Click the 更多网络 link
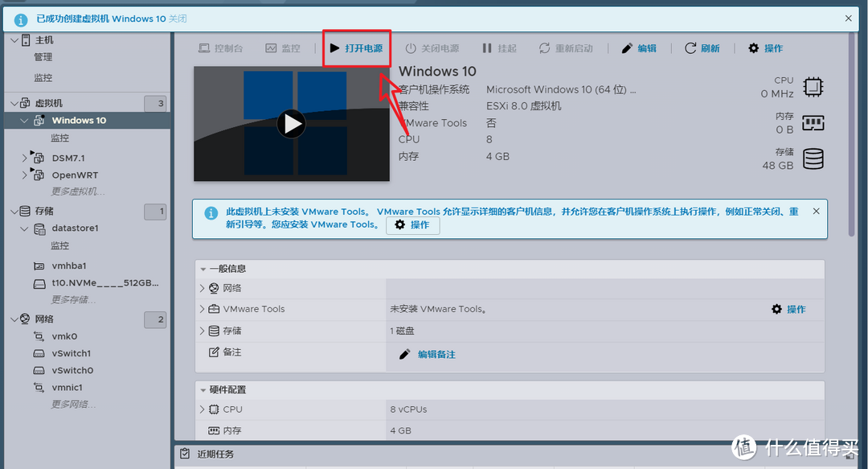 tap(74, 405)
